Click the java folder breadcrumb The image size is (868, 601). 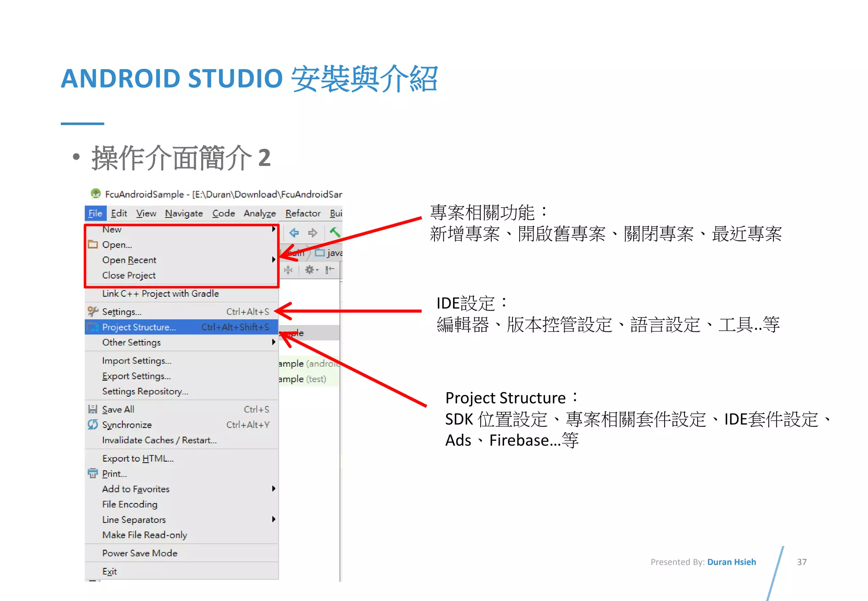[x=329, y=253]
